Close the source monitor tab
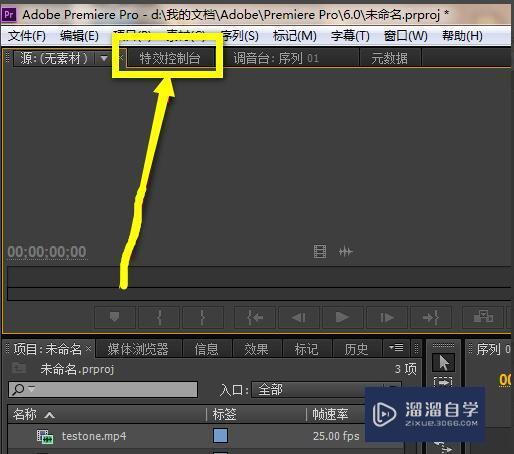514x454 pixels. pyautogui.click(x=121, y=58)
